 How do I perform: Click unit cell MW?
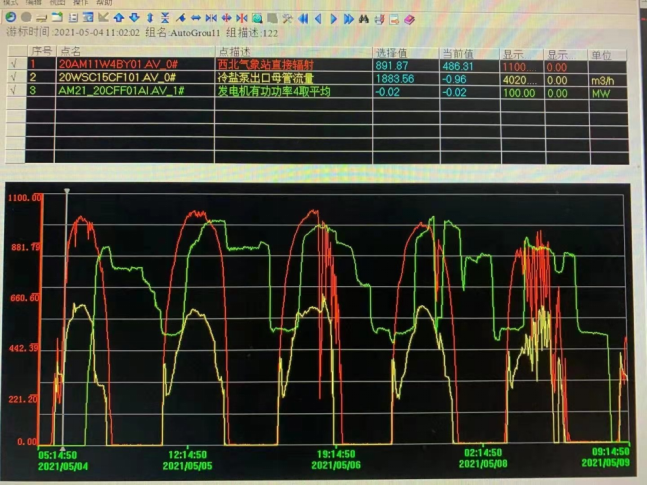[601, 94]
